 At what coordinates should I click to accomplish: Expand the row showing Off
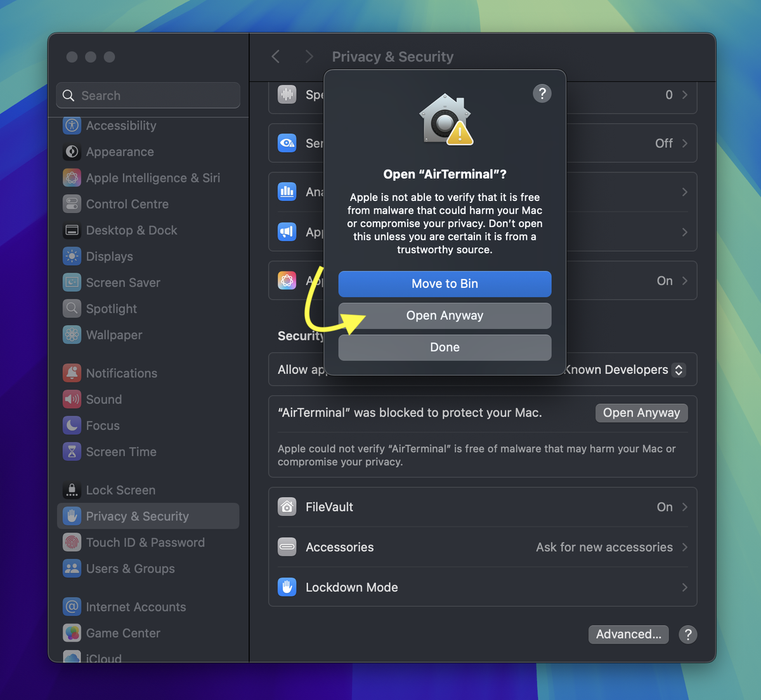684,143
